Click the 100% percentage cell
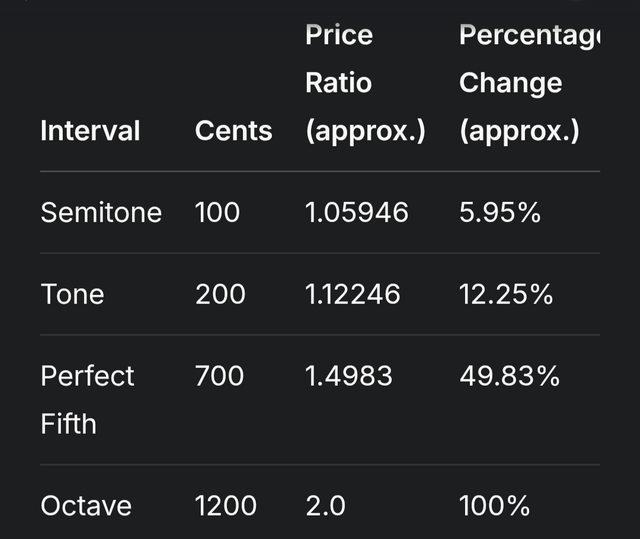The image size is (640, 539). pos(495,506)
